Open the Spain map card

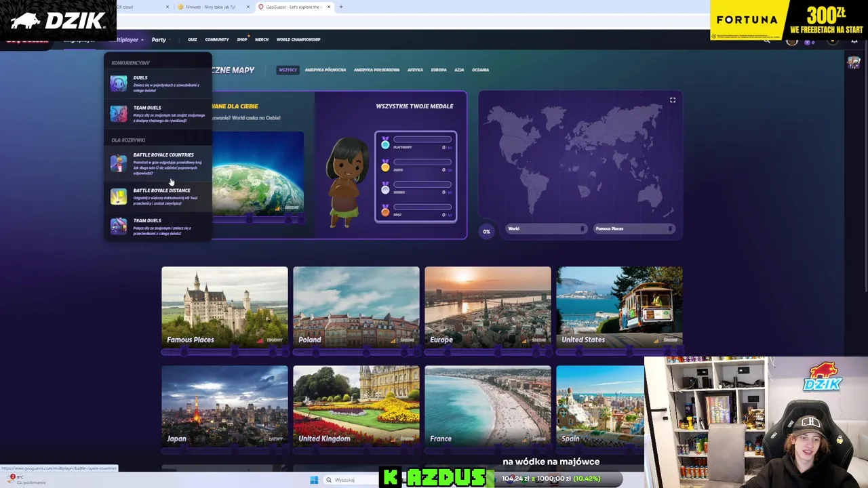(599, 406)
